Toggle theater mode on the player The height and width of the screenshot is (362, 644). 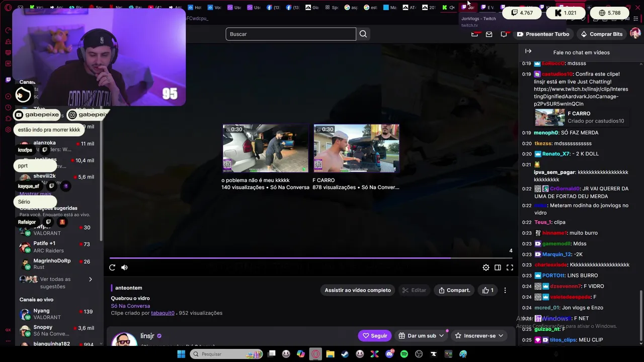point(498,267)
